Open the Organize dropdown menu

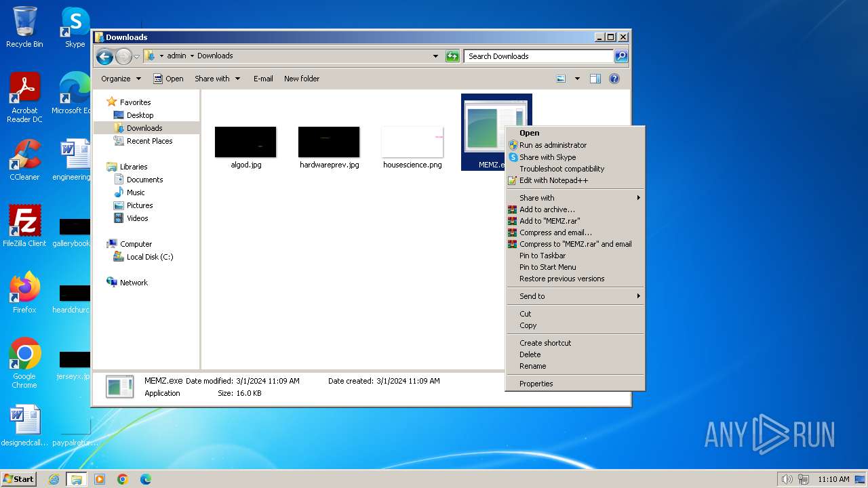tap(121, 79)
